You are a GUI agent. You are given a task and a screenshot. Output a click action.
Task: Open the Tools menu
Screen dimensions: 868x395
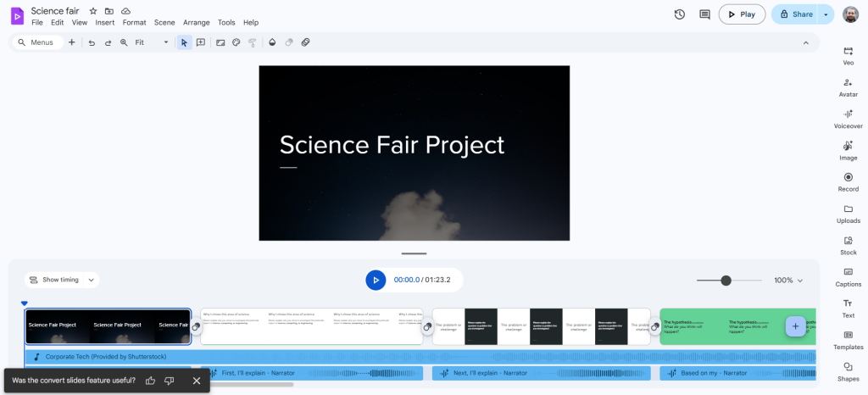pyautogui.click(x=226, y=23)
